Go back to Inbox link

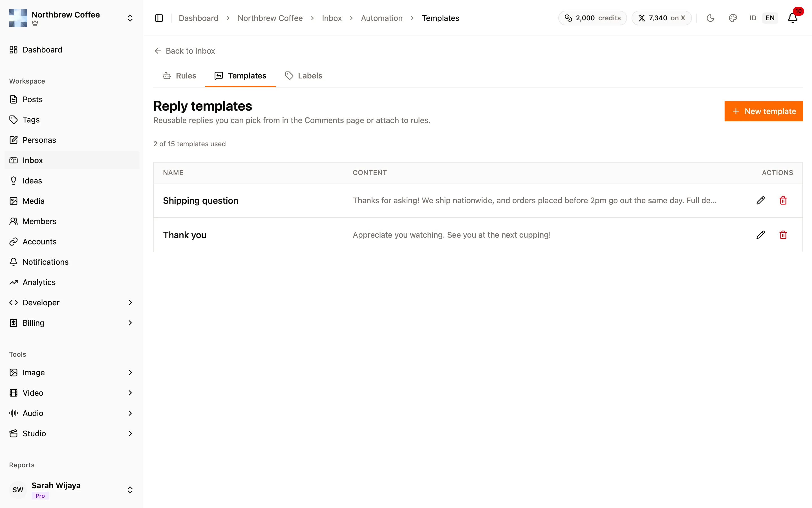[185, 51]
